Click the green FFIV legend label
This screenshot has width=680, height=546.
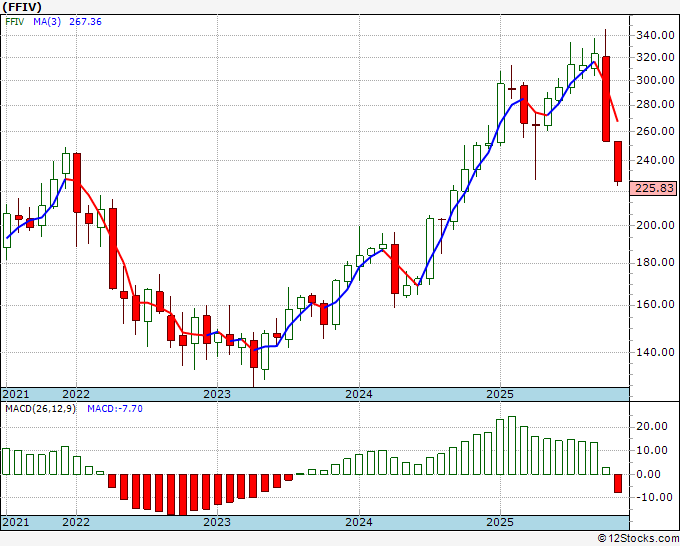(15, 22)
